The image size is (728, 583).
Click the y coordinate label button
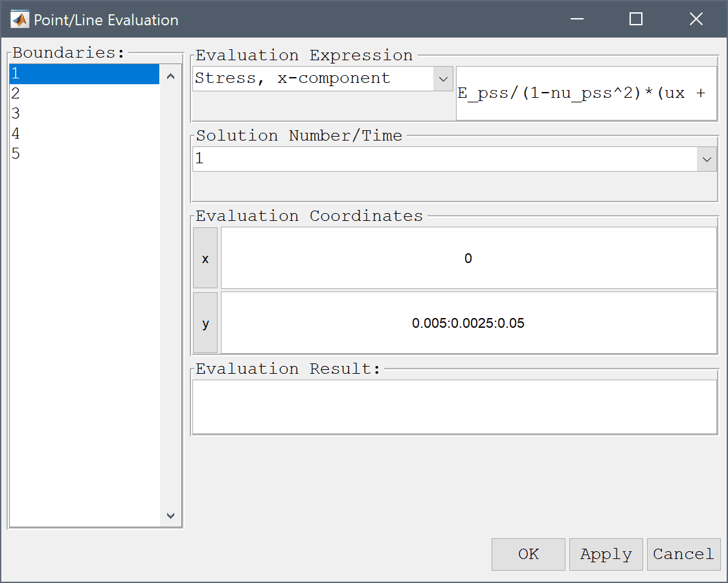coord(205,323)
